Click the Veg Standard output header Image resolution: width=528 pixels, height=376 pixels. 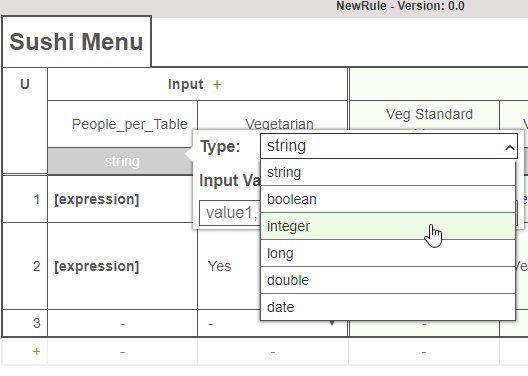(x=429, y=114)
